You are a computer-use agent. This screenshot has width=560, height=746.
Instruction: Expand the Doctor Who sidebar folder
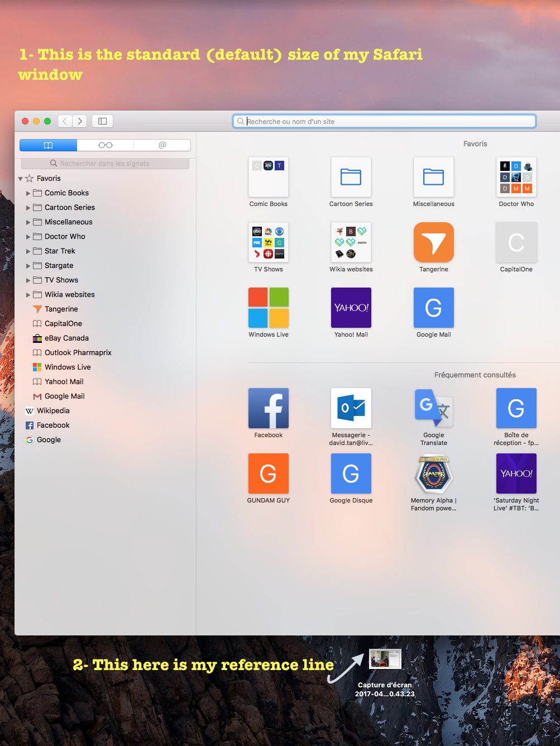point(28,237)
